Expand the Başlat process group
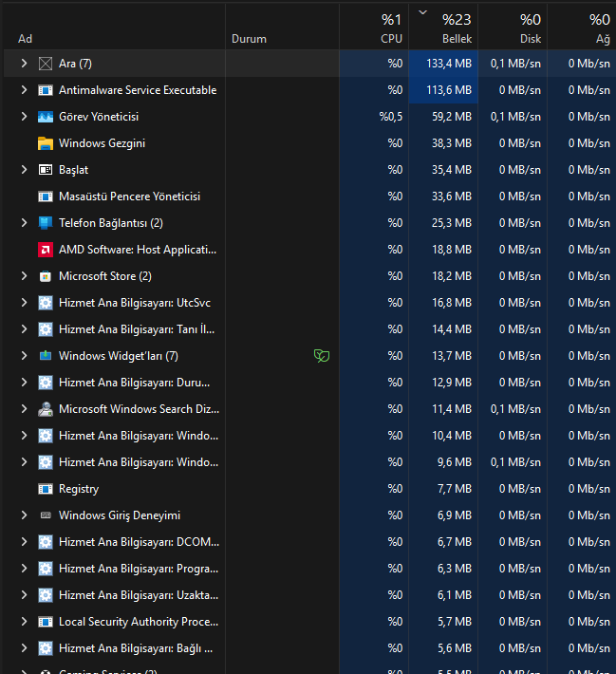 [x=24, y=170]
